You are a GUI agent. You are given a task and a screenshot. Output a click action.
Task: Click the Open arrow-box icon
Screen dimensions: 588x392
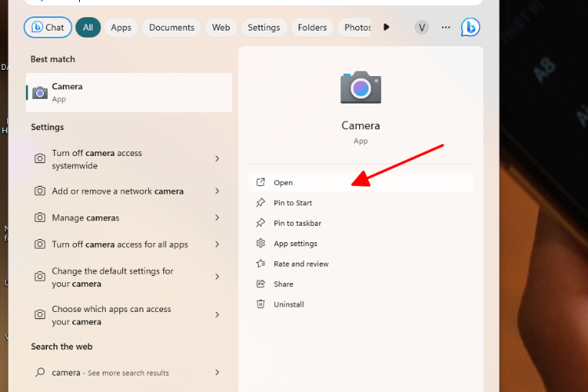(x=260, y=182)
